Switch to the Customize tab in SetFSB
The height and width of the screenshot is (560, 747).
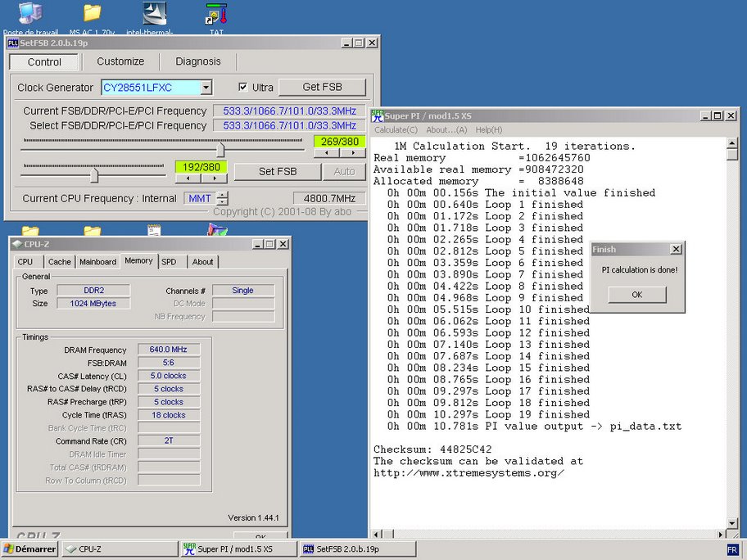(x=120, y=61)
